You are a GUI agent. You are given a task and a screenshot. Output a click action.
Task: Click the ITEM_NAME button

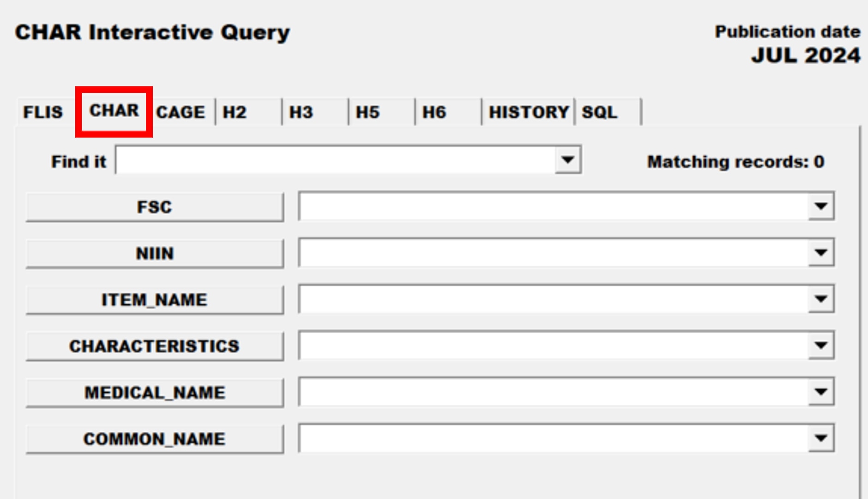click(x=155, y=300)
